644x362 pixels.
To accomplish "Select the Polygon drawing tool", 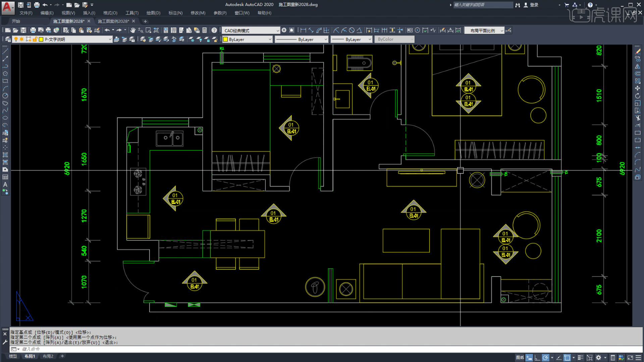I will [5, 74].
